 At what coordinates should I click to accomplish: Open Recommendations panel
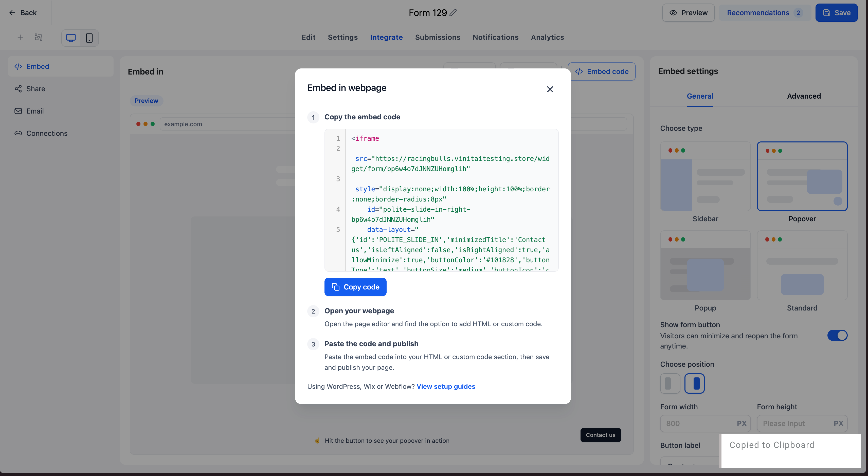tap(764, 13)
